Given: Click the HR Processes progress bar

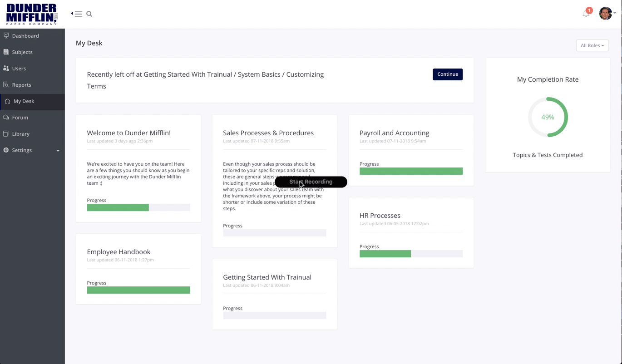Looking at the screenshot, I should pyautogui.click(x=411, y=254).
